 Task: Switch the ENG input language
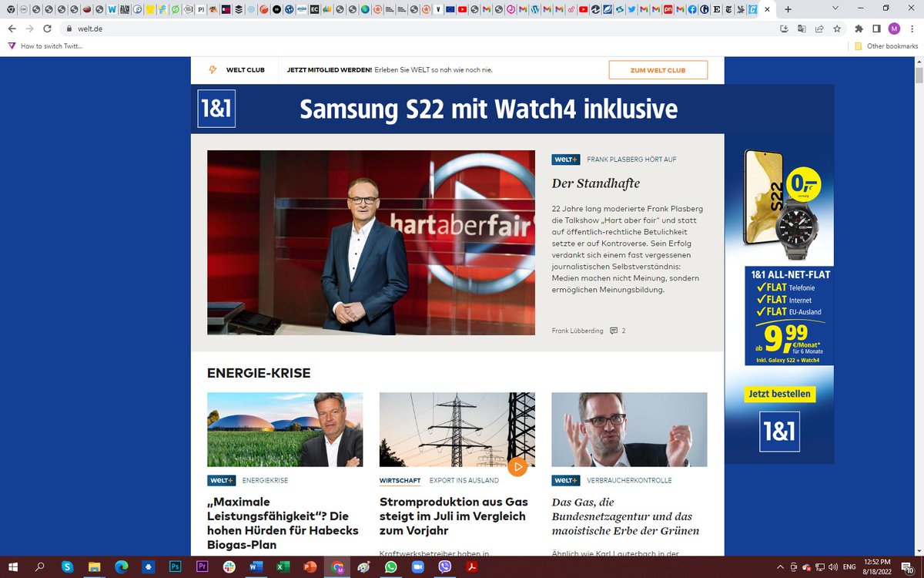[850, 566]
